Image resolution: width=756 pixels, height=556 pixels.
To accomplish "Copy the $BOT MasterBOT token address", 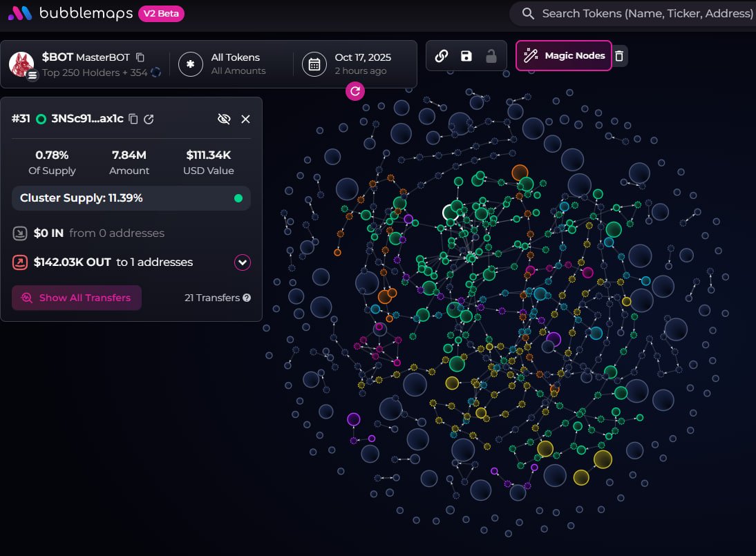I will click(140, 57).
